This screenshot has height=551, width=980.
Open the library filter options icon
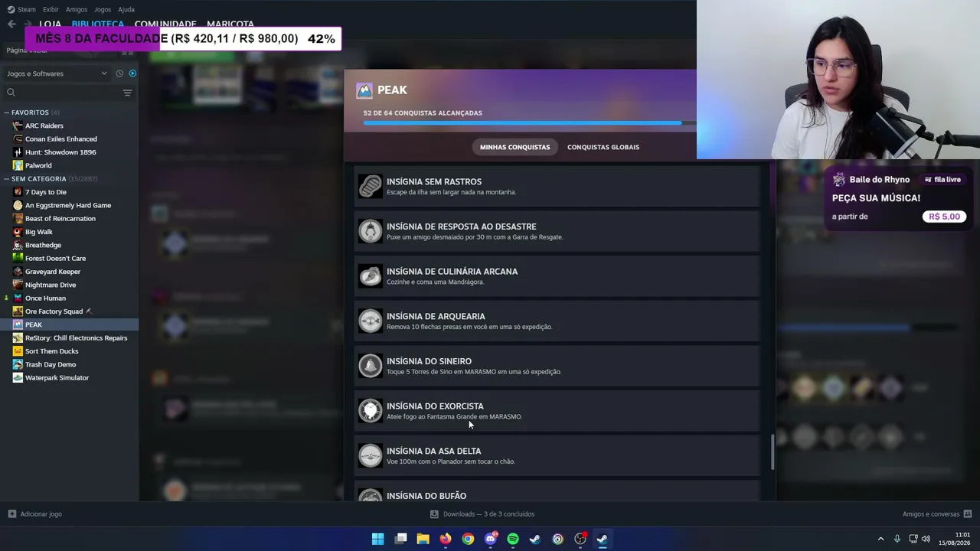(128, 93)
